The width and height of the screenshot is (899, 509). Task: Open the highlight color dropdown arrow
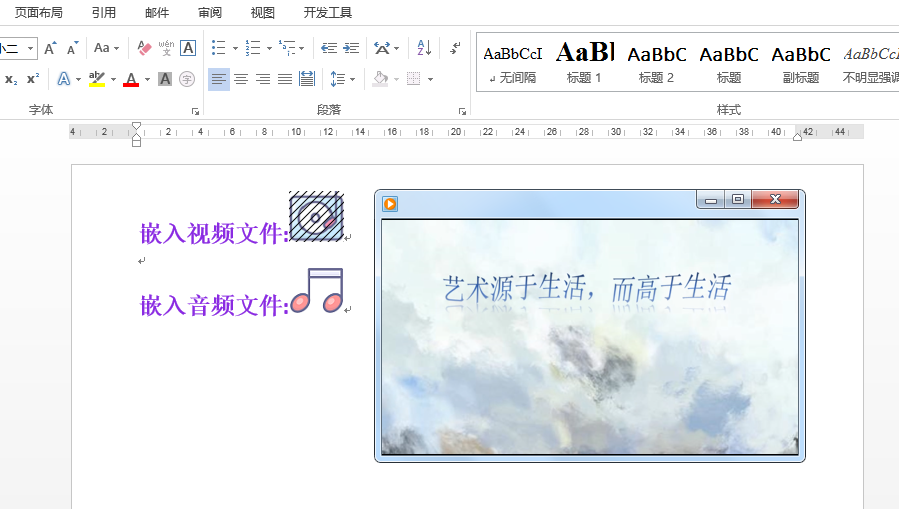coord(113,79)
